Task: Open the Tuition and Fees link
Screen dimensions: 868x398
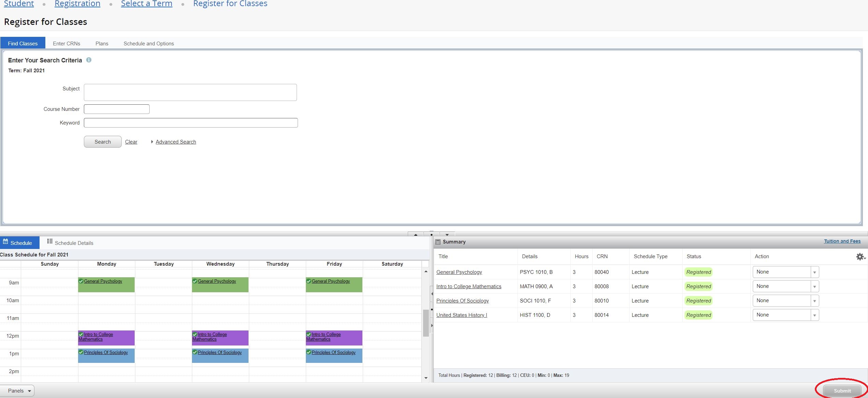Action: coord(842,241)
